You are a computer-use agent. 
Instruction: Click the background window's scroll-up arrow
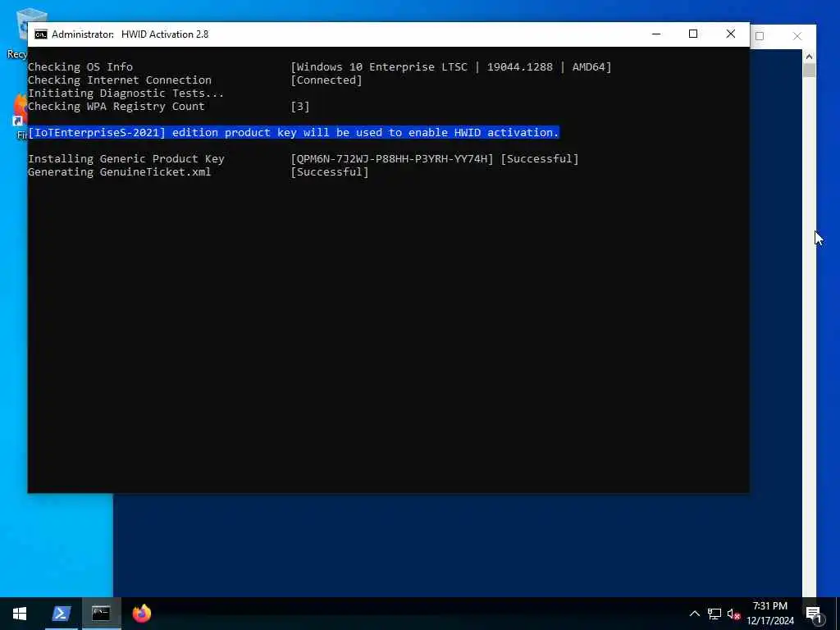(x=809, y=57)
